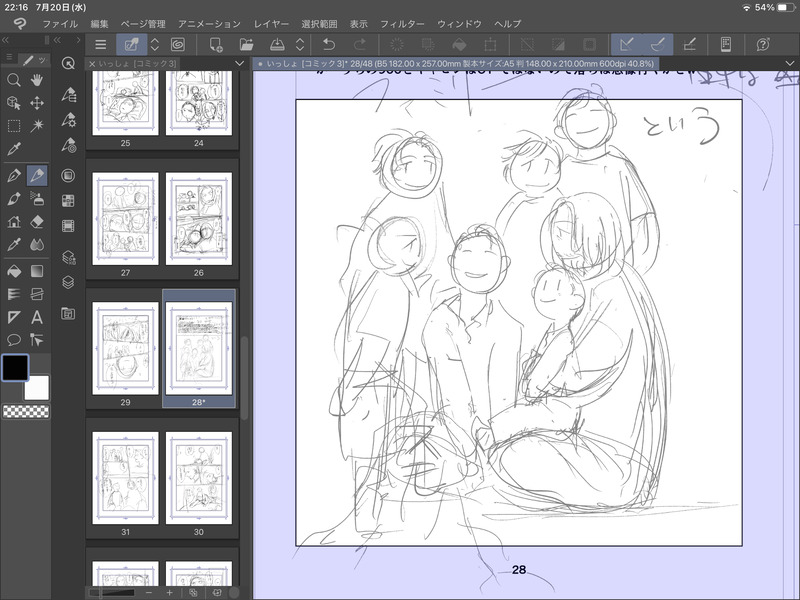This screenshot has height=600, width=800.
Task: Open the Tool Property palette
Action: (68, 120)
